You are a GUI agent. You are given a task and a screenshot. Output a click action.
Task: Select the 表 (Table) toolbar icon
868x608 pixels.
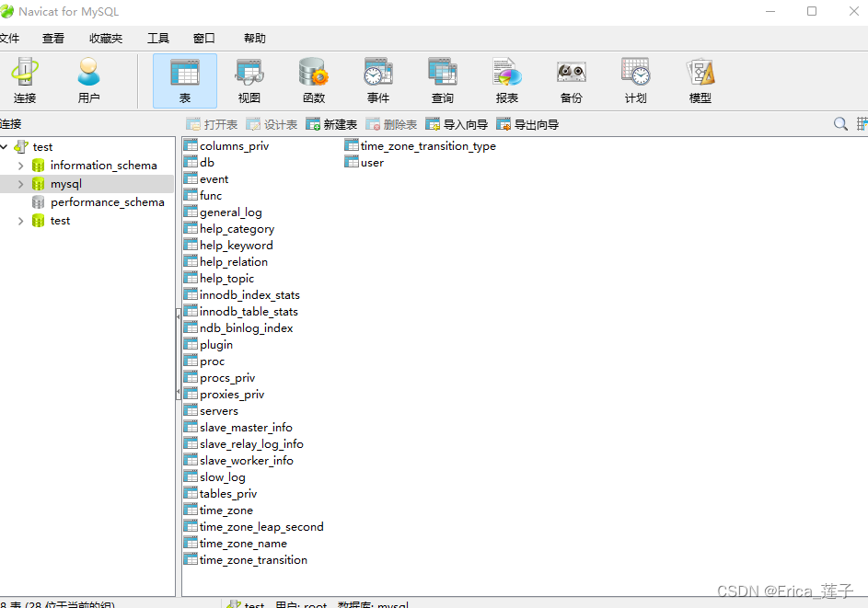pos(185,81)
